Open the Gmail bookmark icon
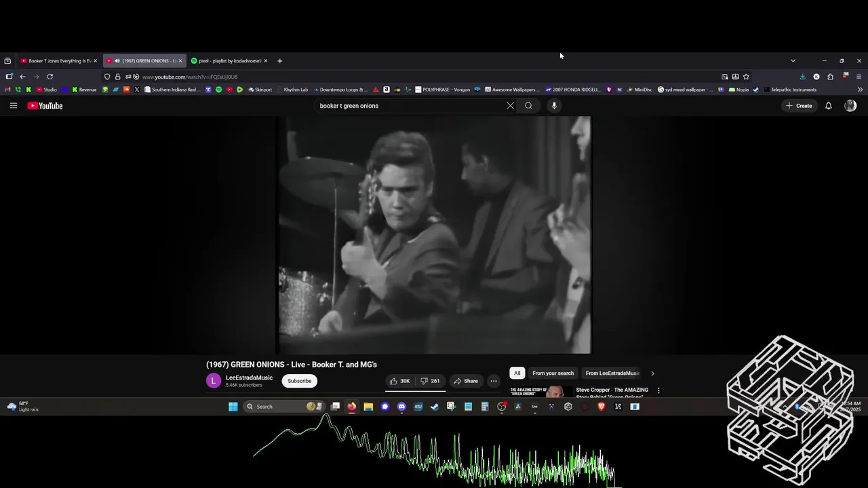868x488 pixels. pyautogui.click(x=7, y=89)
